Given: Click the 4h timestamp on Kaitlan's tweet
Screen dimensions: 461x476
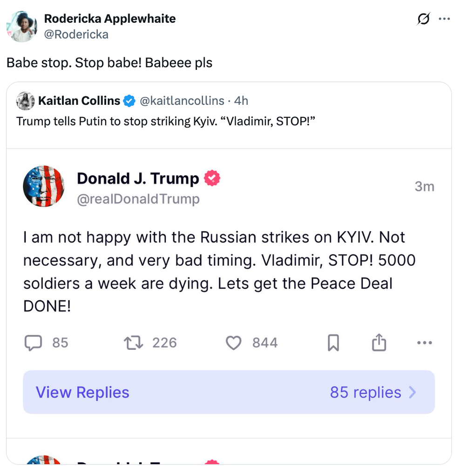Looking at the screenshot, I should click(x=241, y=101).
